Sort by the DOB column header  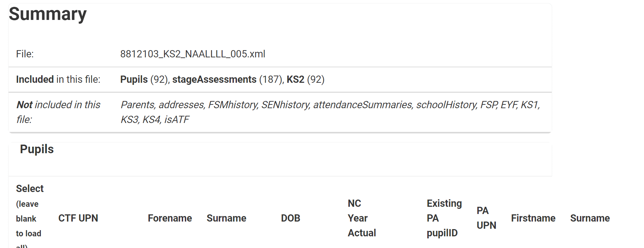click(290, 218)
